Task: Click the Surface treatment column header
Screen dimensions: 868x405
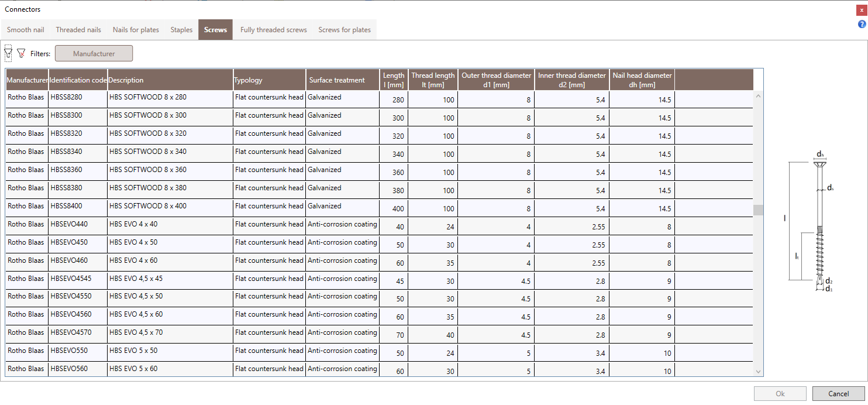Action: (x=342, y=80)
